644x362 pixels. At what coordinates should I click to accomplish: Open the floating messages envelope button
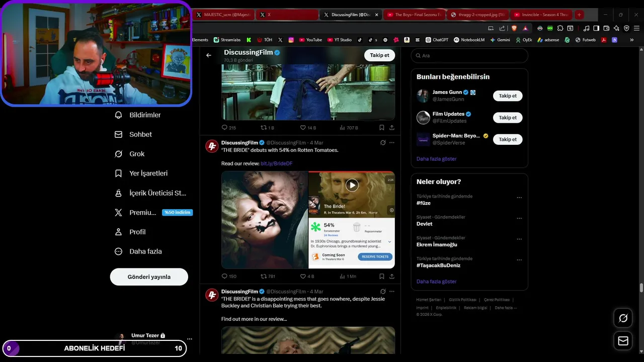pos(623,341)
